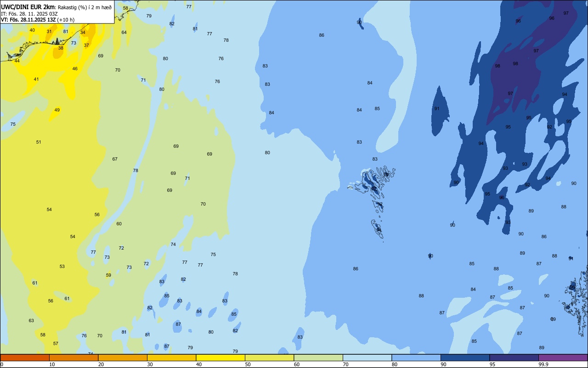Viewport: 588px width, 368px height.
Task: Choose the 60–70 pale green legend swatch
Action: pos(318,357)
